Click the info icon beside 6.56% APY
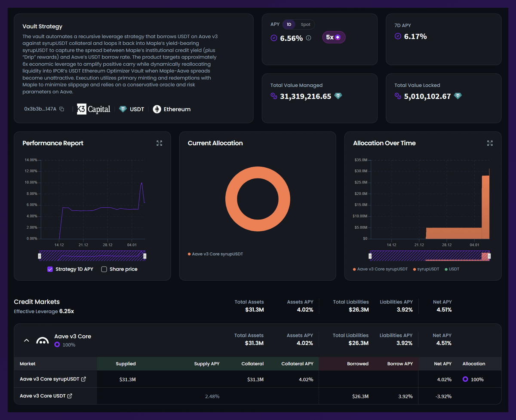The height and width of the screenshot is (420, 516). tap(308, 38)
